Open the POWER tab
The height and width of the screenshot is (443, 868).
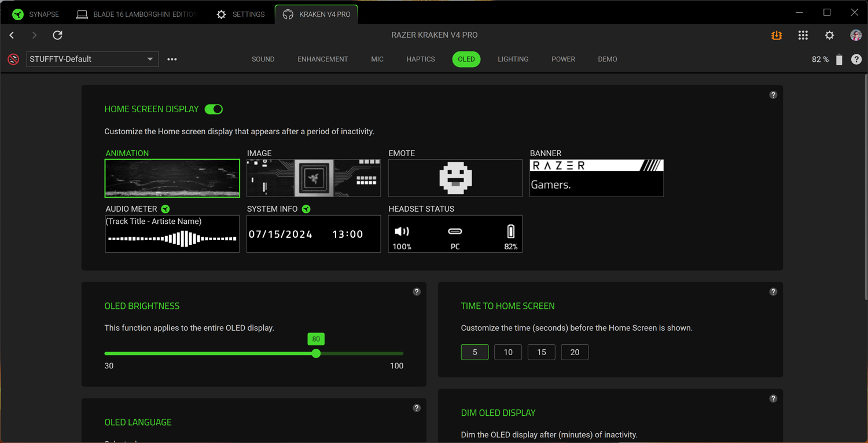(563, 59)
